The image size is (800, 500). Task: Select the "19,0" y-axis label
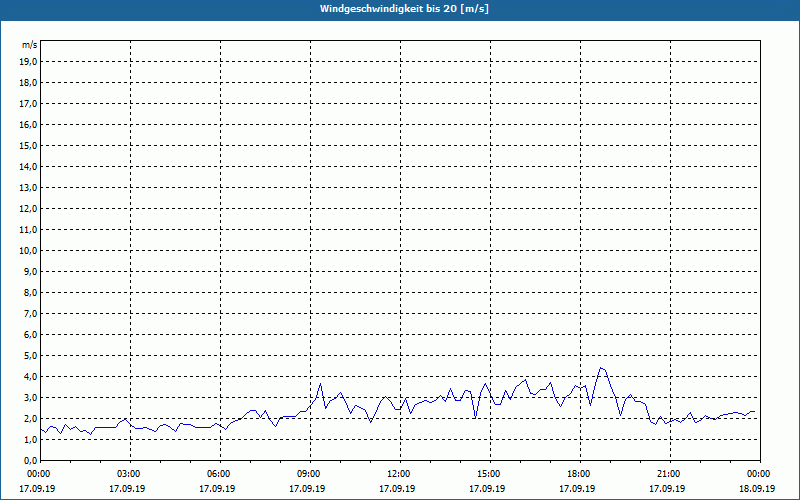coord(29,62)
